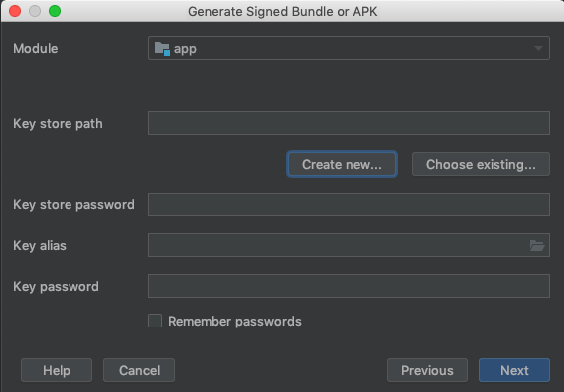
Task: Focus the Key store path field
Action: tap(349, 123)
